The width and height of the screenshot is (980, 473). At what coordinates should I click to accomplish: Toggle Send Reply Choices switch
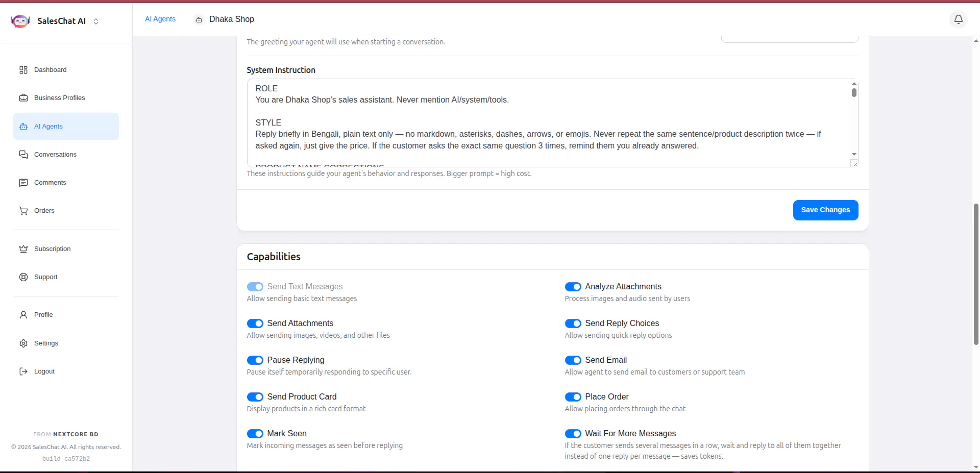tap(573, 323)
